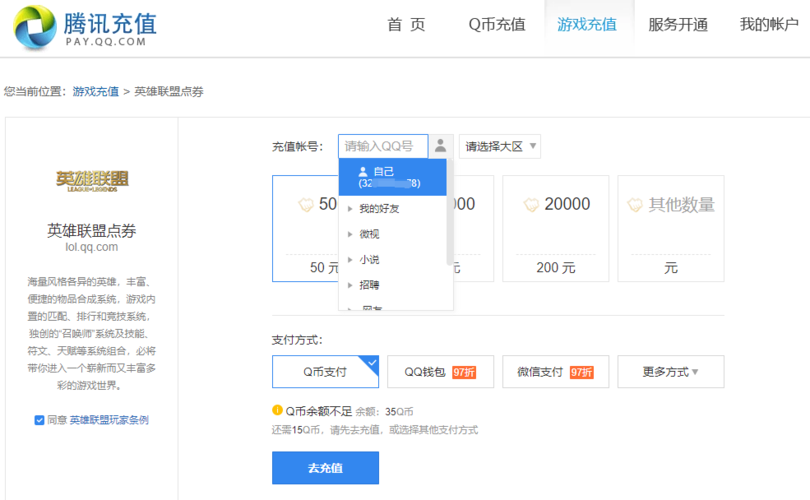810x500 pixels.
Task: Click 英雄联盟点券 title in sidebar
Action: 91,230
